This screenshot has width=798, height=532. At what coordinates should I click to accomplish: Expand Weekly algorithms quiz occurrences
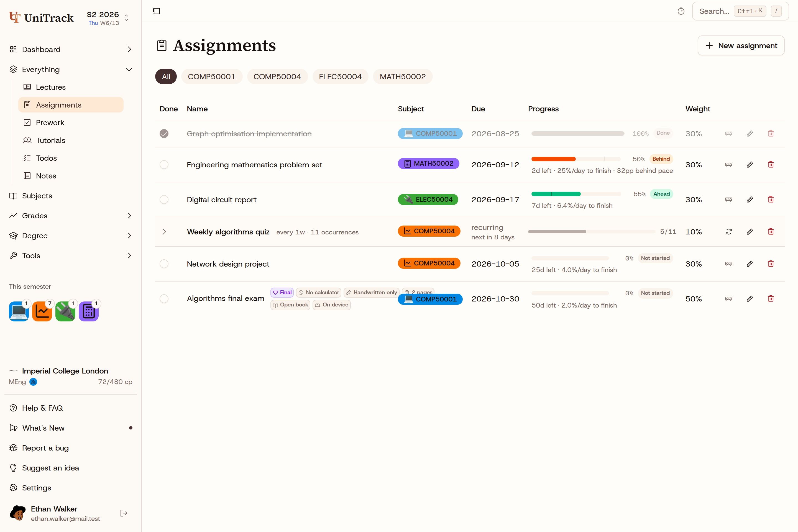(x=164, y=232)
